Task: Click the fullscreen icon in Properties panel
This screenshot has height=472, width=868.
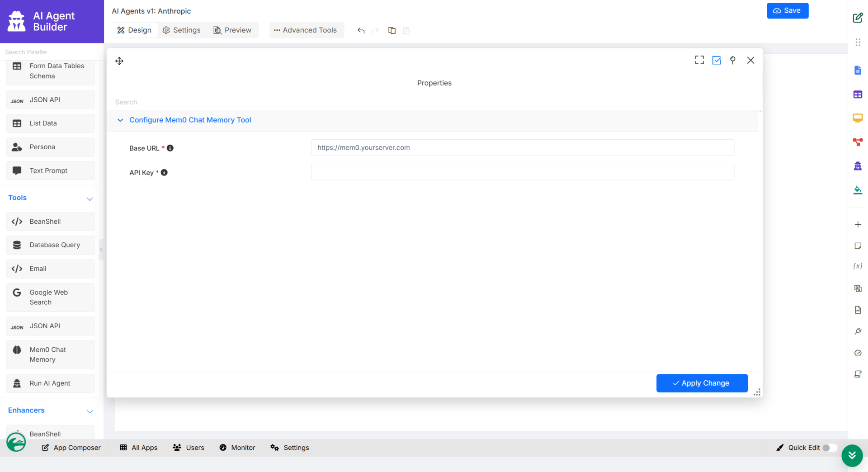Action: click(699, 60)
